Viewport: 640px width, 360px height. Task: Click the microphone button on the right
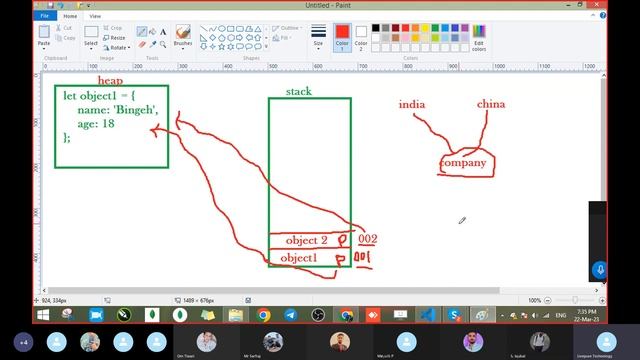pos(600,270)
